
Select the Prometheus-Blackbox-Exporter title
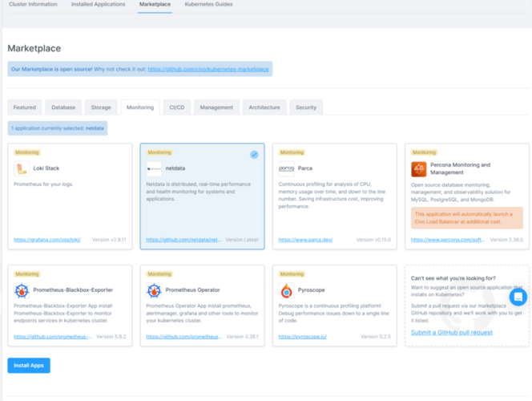click(73, 290)
